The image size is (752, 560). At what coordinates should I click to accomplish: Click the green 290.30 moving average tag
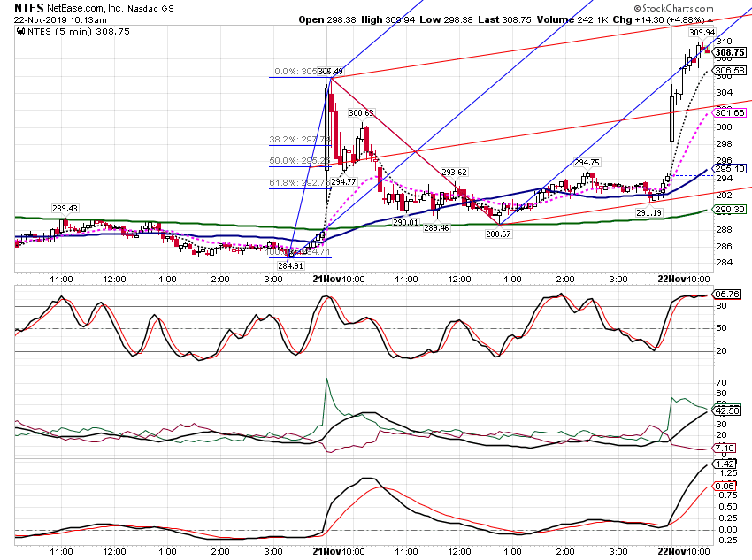(730, 210)
